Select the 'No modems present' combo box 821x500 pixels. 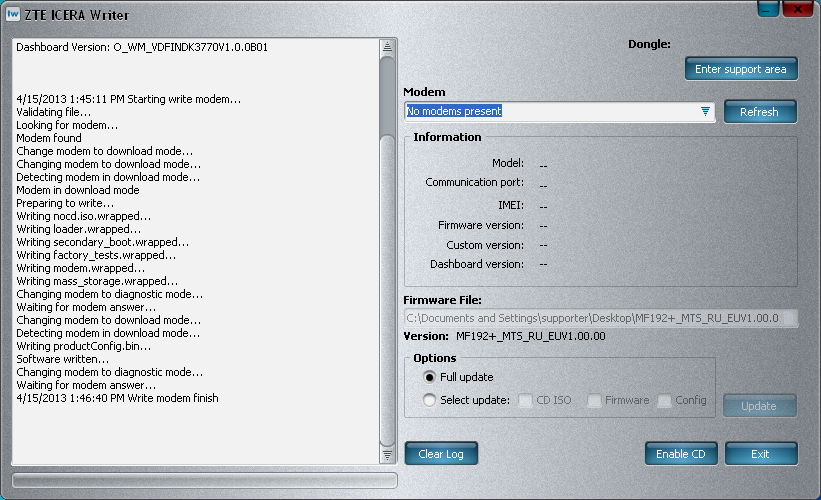tap(560, 111)
